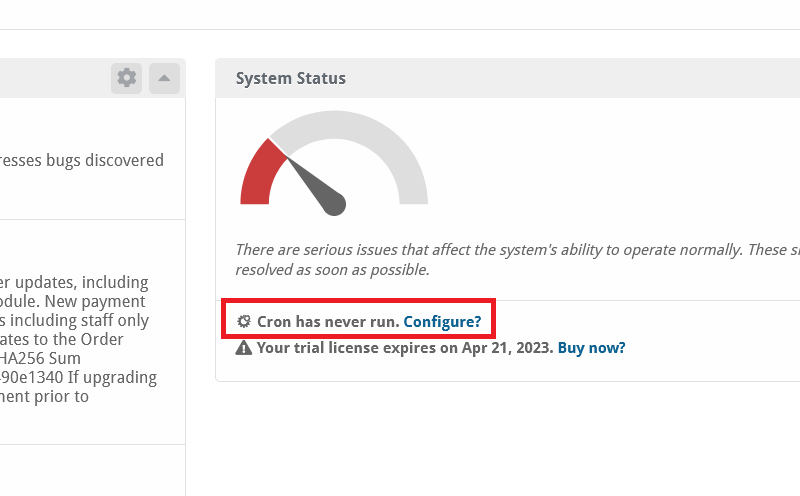Screen dimensions: 800x496
Task: Click the '90e1340 If upgrading' line
Action: [x=79, y=378]
